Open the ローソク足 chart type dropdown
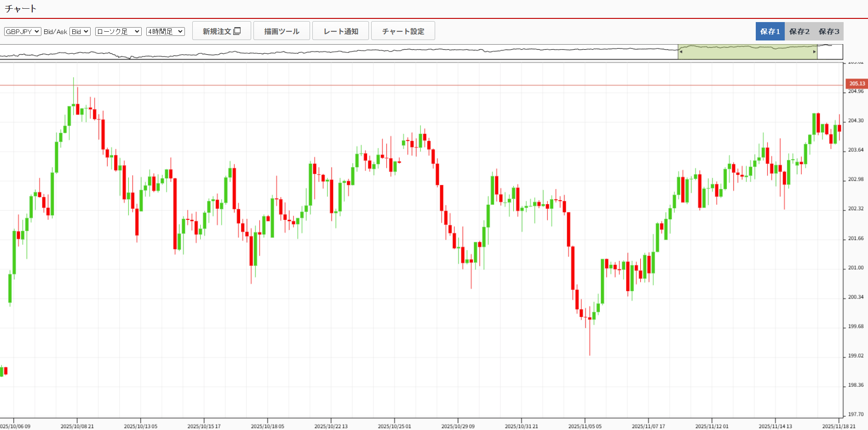Viewport: 868px width, 430px height. 118,31
